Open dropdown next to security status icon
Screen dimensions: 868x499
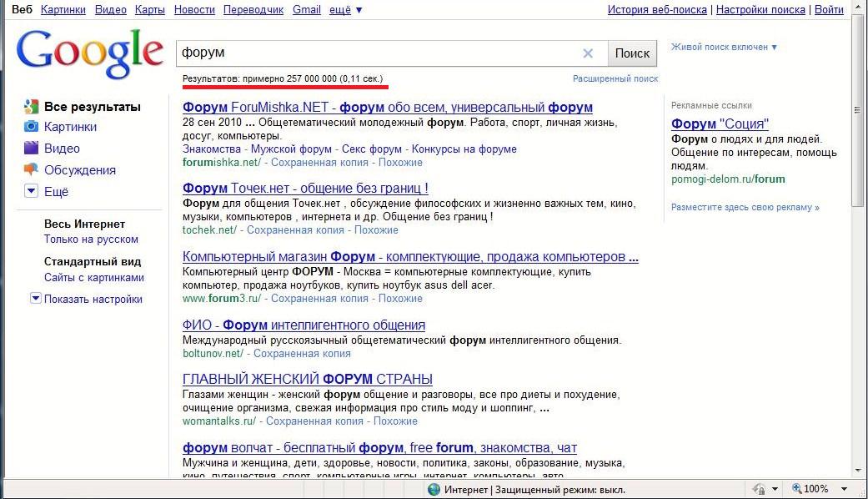(775, 489)
